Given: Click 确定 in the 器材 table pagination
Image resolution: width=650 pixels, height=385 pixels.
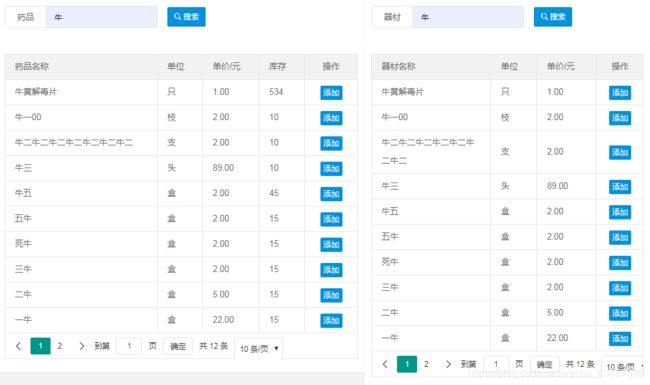Looking at the screenshot, I should [544, 364].
